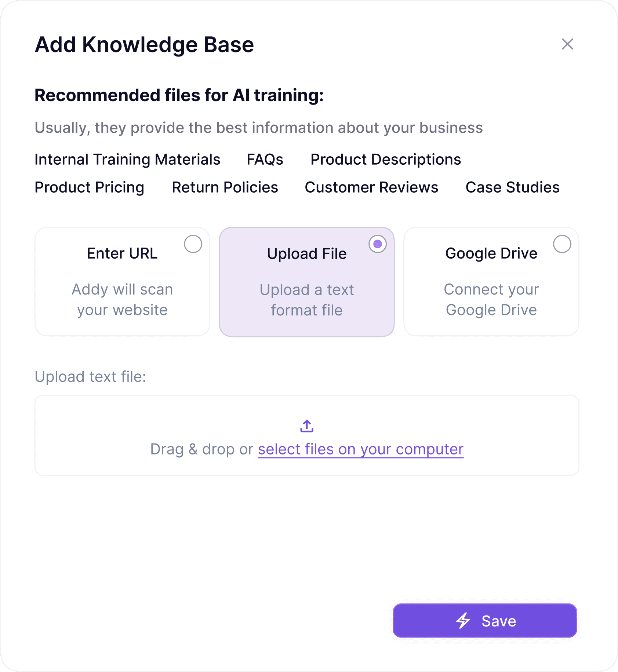
Task: Select the Google Drive radio button
Action: pos(562,244)
